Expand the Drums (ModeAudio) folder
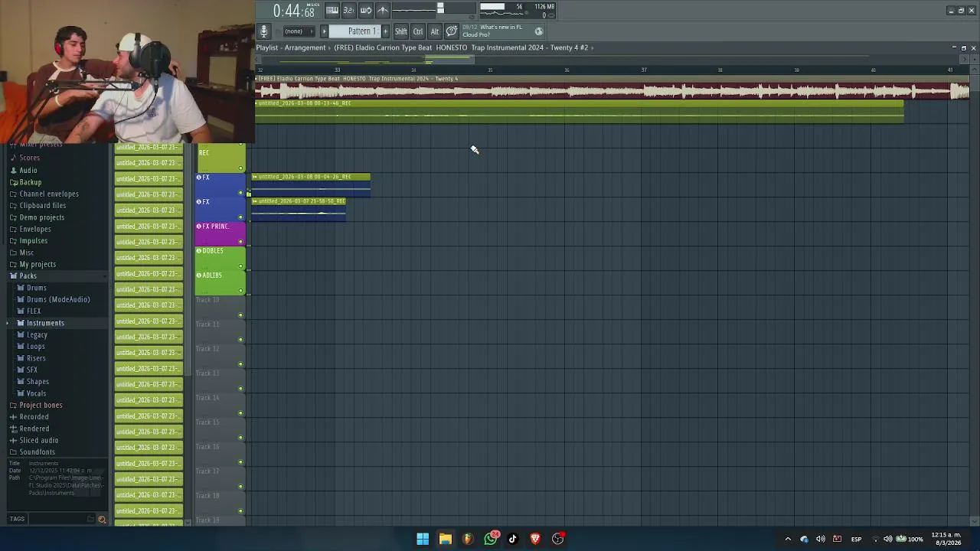This screenshot has width=980, height=551. click(57, 299)
